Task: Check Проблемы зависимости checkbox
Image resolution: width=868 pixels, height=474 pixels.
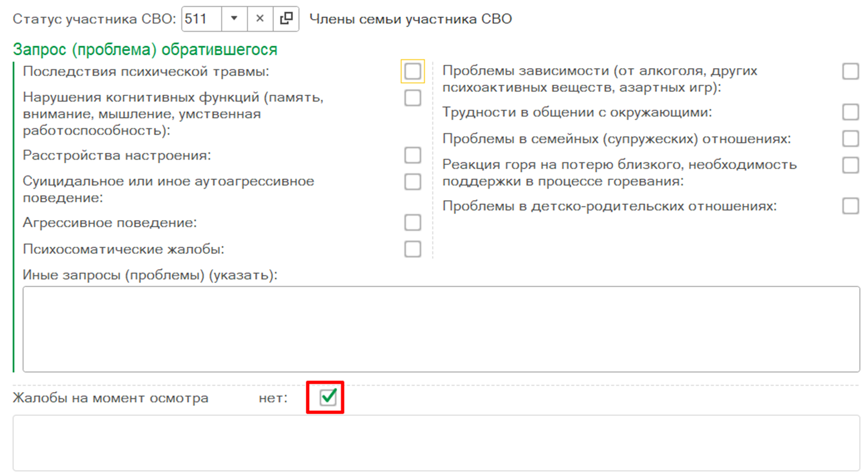Action: [x=850, y=71]
